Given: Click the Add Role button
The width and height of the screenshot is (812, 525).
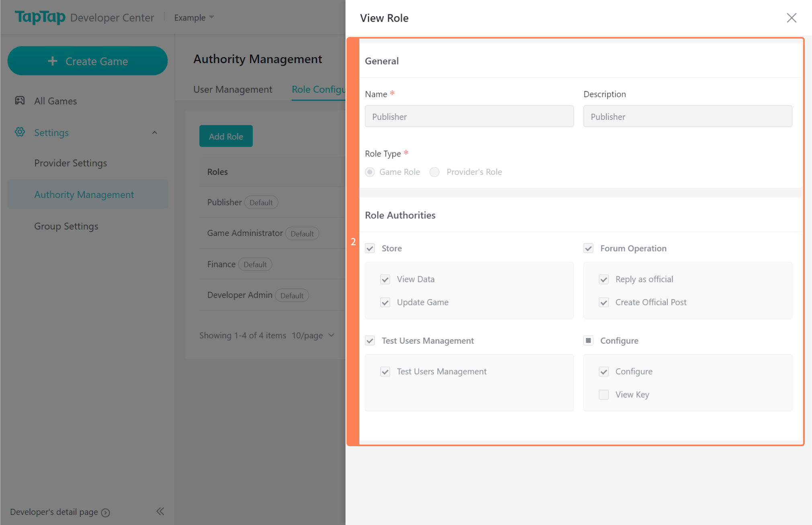Looking at the screenshot, I should [x=226, y=136].
